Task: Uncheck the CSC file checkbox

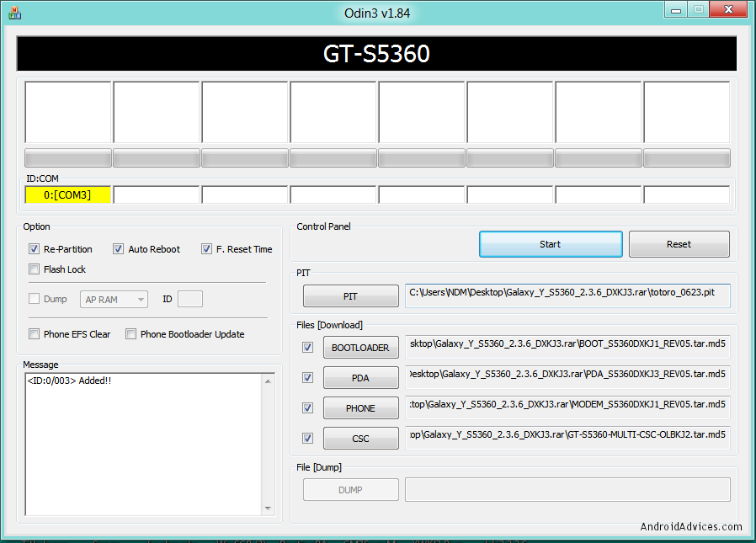Action: pyautogui.click(x=307, y=439)
